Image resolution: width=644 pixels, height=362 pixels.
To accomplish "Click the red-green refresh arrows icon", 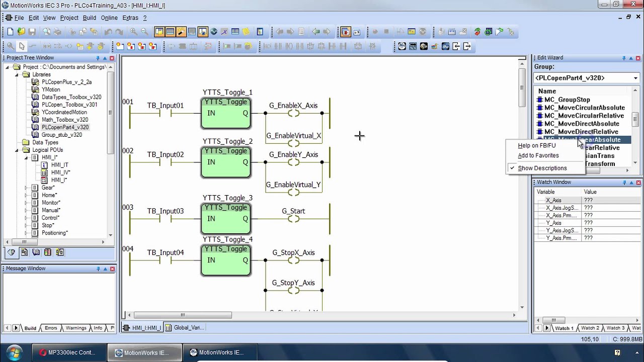I will [x=477, y=32].
